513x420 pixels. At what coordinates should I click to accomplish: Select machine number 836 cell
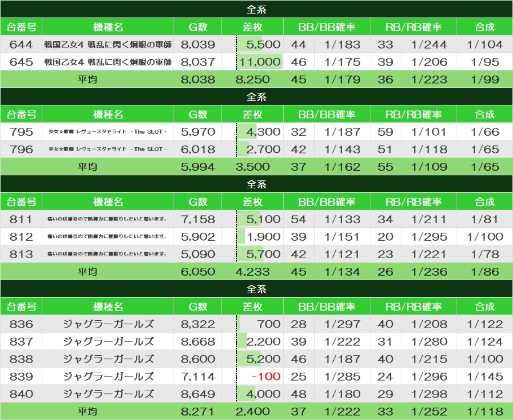tap(21, 324)
